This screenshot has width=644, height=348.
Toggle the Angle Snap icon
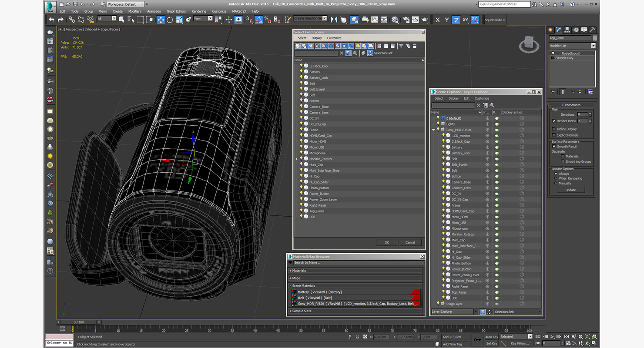click(x=258, y=20)
